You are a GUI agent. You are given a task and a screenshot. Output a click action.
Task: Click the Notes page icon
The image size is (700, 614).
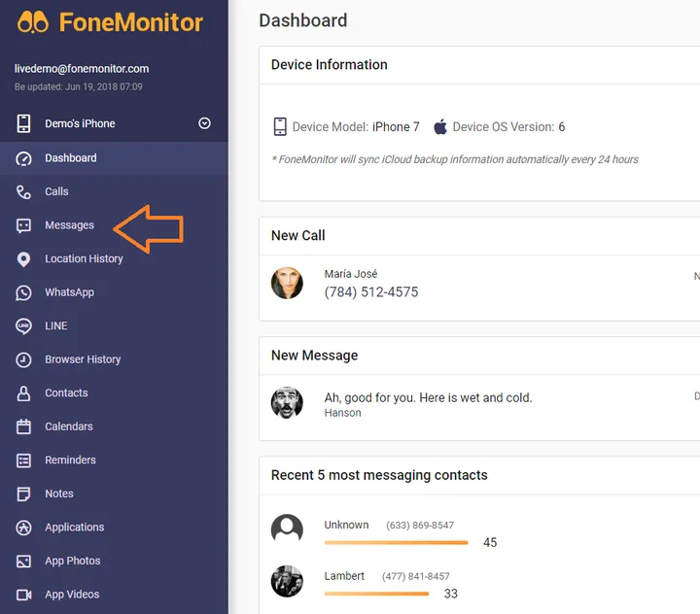[23, 494]
